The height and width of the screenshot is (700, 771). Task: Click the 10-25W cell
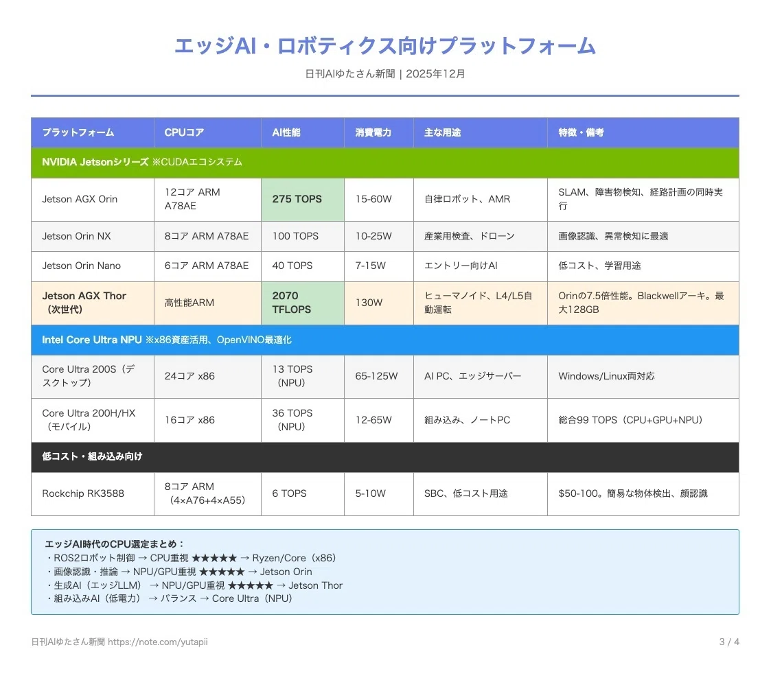click(378, 236)
